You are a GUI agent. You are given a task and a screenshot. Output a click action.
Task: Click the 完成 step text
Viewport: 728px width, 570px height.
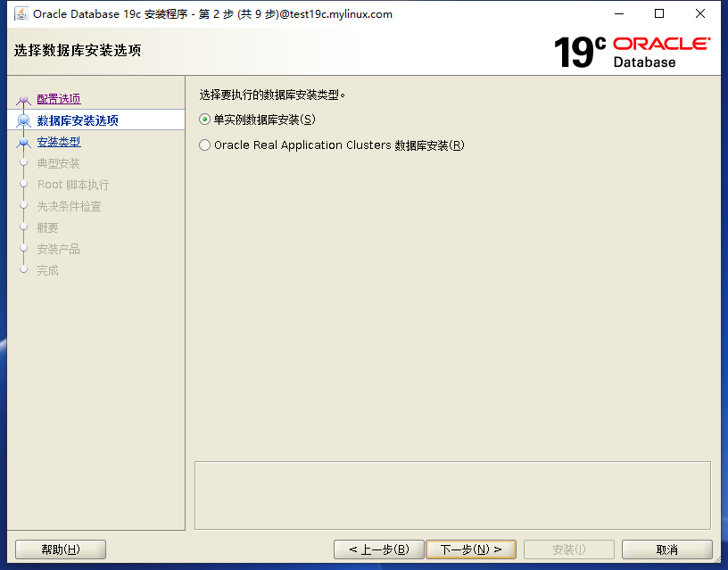(x=48, y=270)
